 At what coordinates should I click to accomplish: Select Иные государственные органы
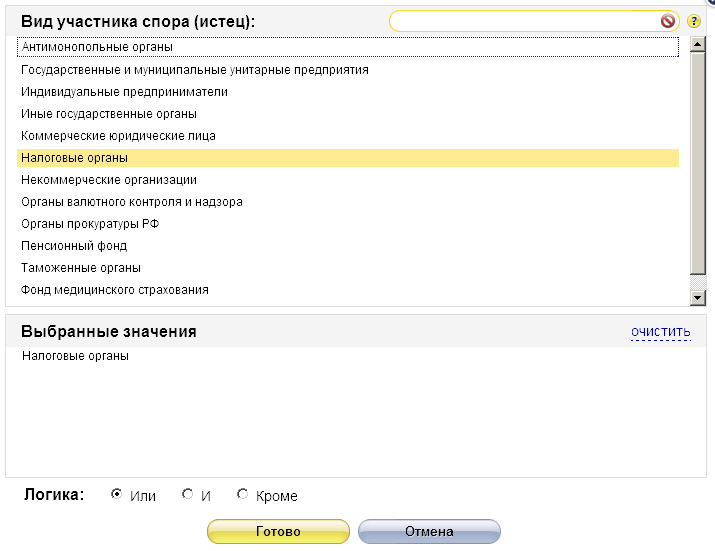click(348, 114)
